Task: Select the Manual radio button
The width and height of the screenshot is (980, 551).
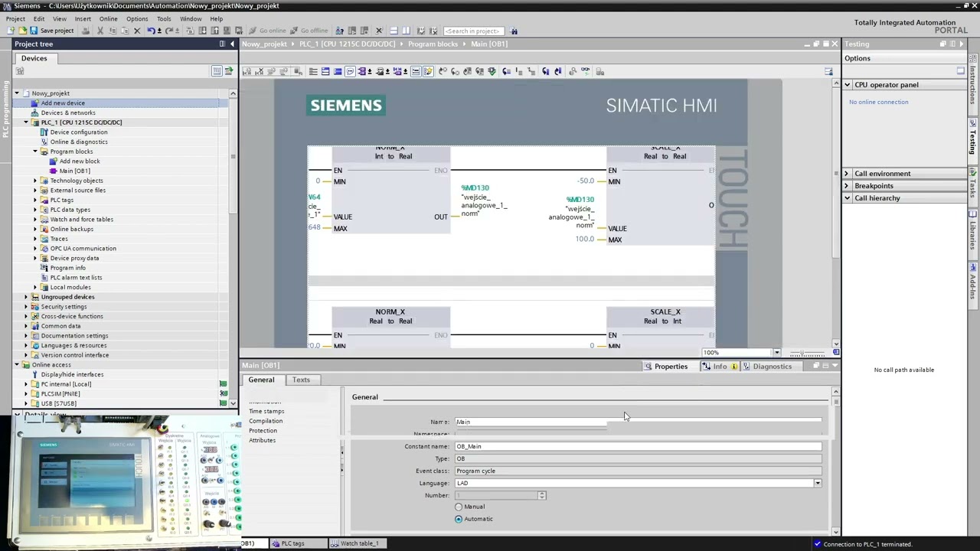Action: (x=459, y=507)
